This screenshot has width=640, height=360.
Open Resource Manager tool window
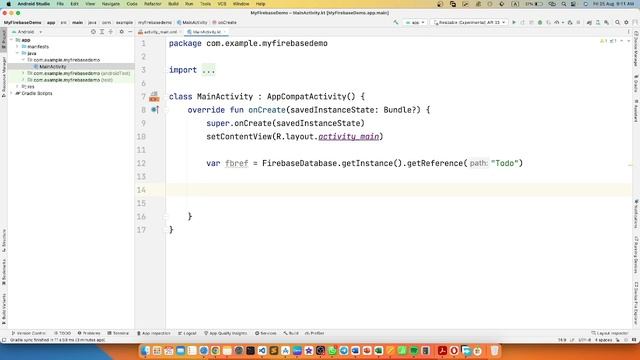[4, 76]
